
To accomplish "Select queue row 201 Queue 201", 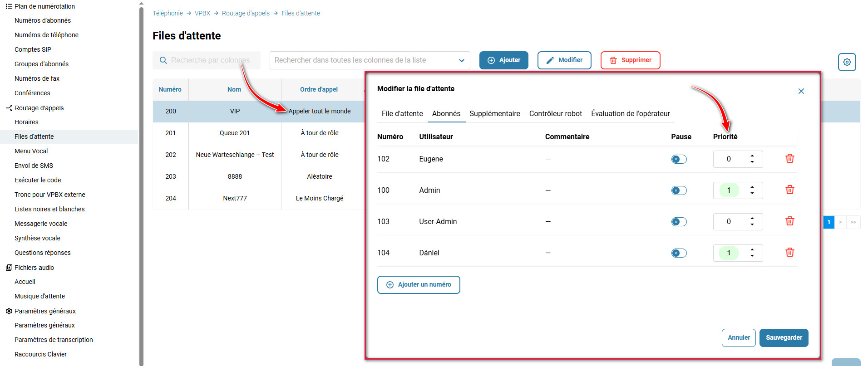I will click(259, 133).
